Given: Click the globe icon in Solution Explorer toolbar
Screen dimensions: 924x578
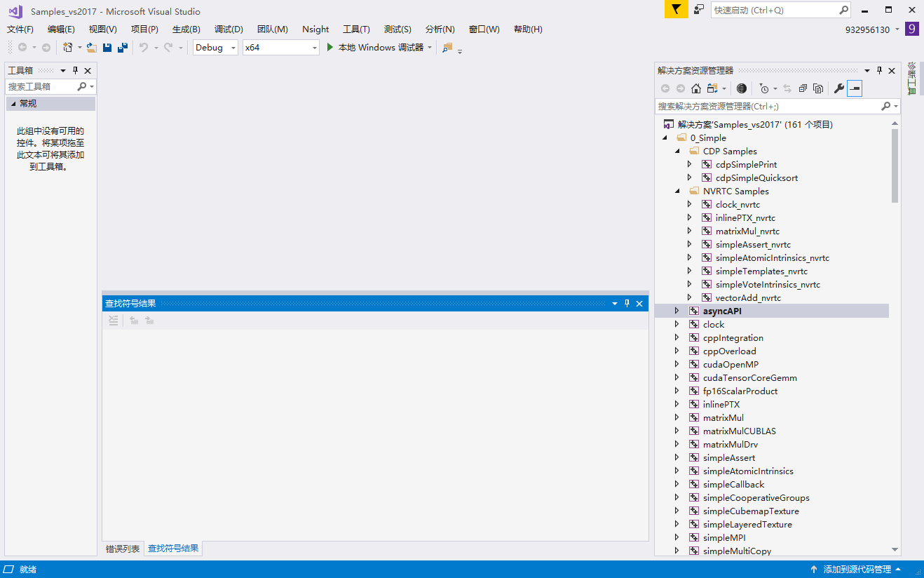Looking at the screenshot, I should [742, 88].
